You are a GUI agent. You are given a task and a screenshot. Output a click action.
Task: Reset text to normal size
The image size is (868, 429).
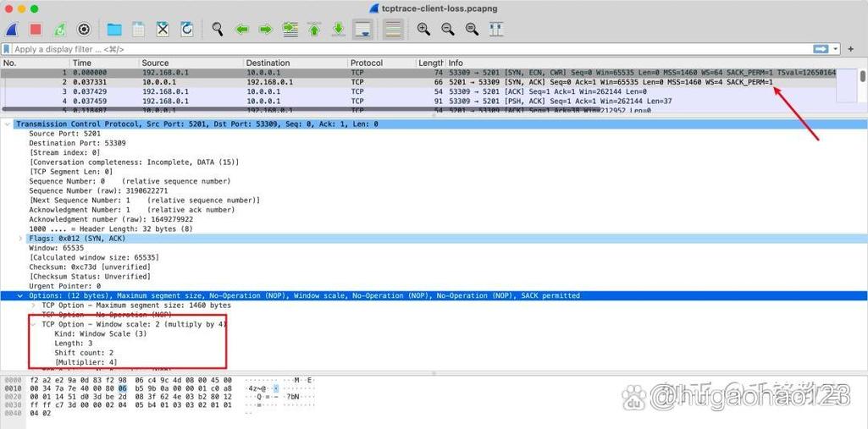[473, 29]
